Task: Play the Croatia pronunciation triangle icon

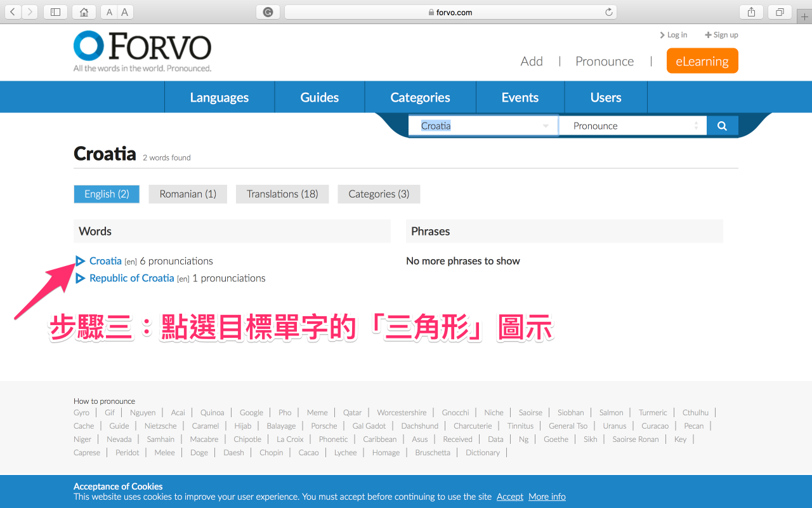Action: pos(80,261)
